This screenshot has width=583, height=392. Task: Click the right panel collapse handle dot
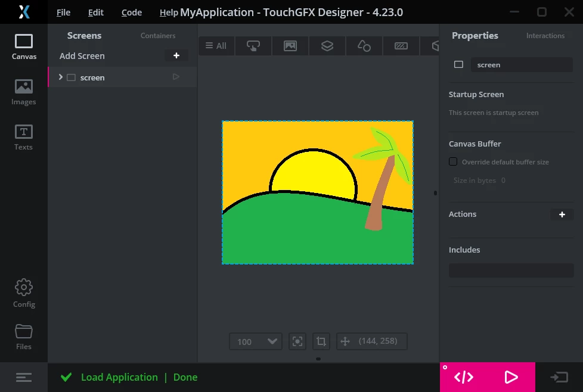click(x=435, y=193)
